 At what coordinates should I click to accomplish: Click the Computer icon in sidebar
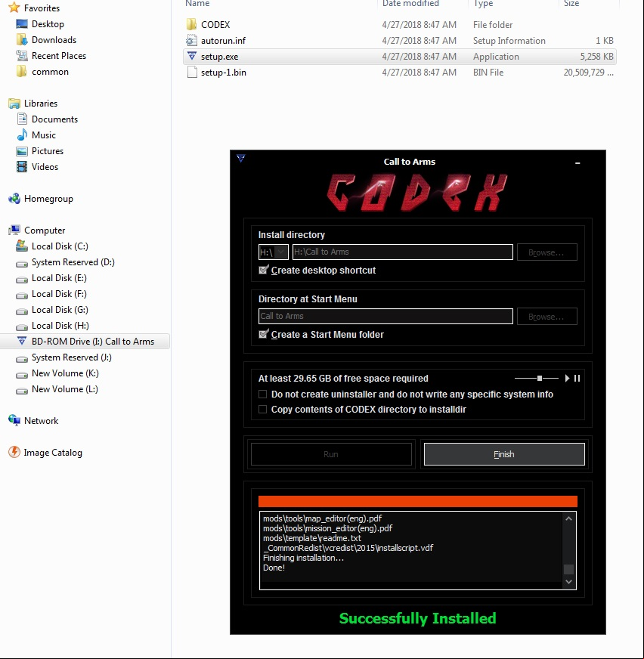14,230
